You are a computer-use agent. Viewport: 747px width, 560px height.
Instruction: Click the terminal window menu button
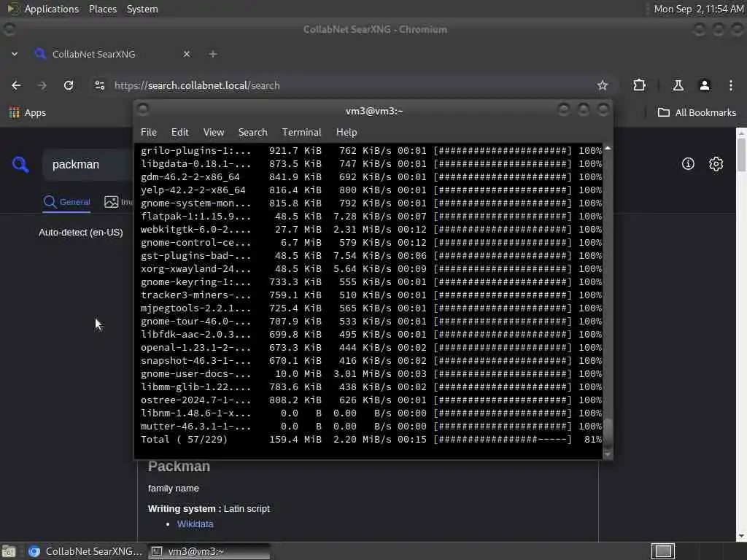143,109
